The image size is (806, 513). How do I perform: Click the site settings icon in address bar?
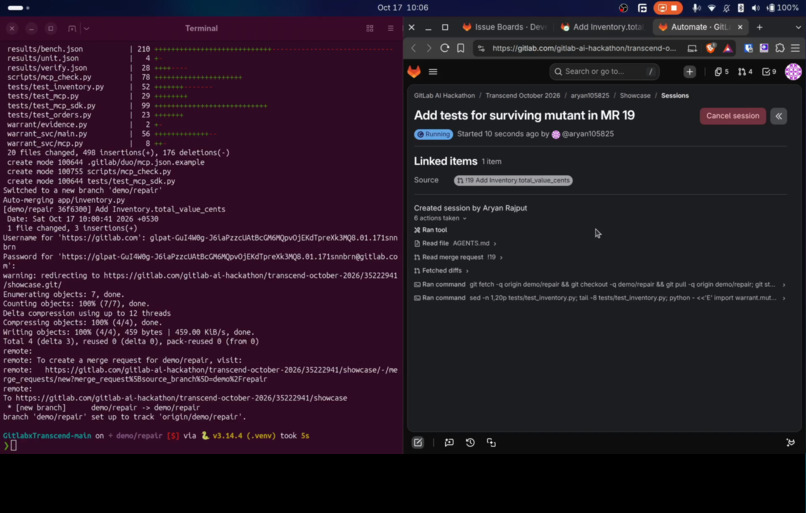(481, 48)
